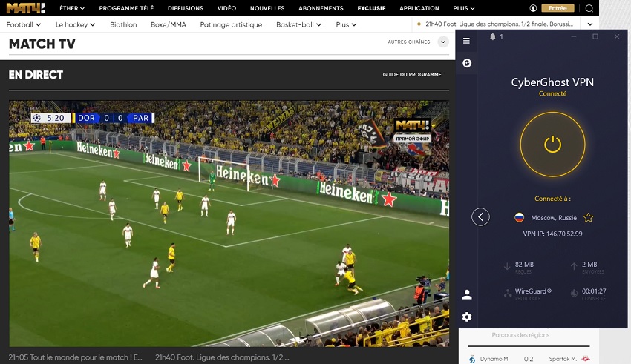Expand the live ticker chevron
Screen dimensions: 631x364
point(590,24)
